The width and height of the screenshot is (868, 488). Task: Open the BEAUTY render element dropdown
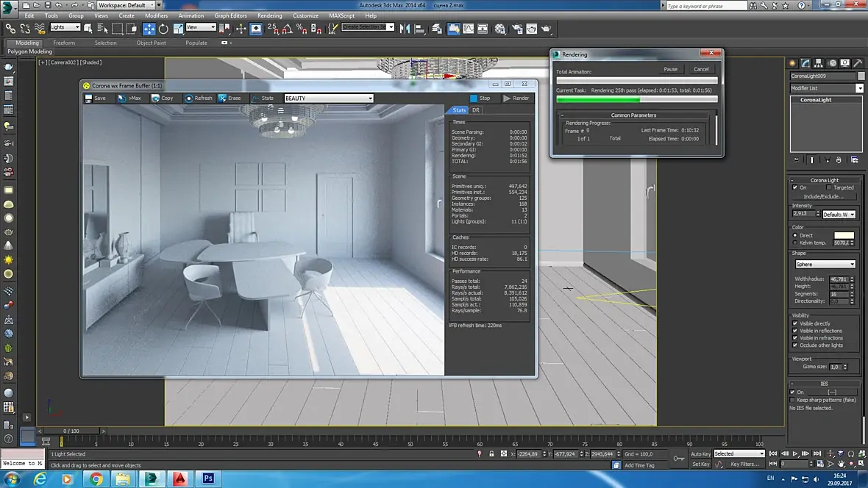(x=328, y=98)
